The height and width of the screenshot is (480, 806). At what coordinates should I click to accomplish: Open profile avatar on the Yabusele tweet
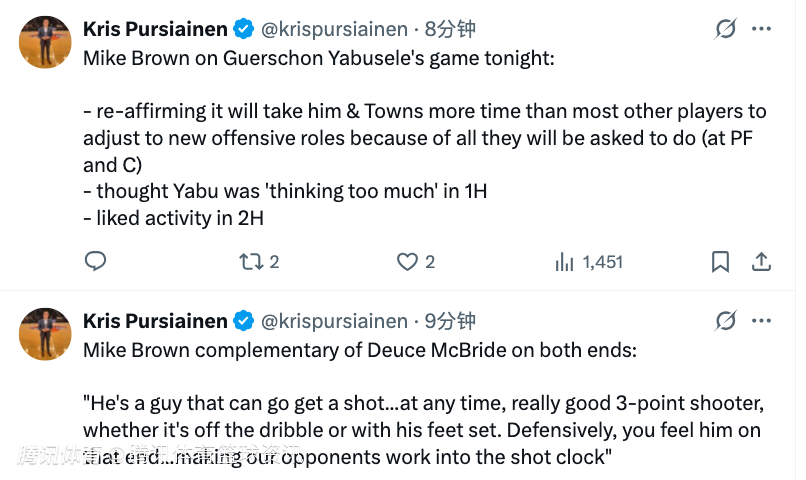45,42
